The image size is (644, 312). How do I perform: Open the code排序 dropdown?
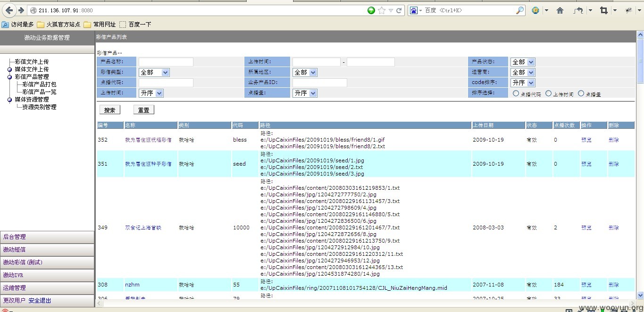[x=523, y=83]
